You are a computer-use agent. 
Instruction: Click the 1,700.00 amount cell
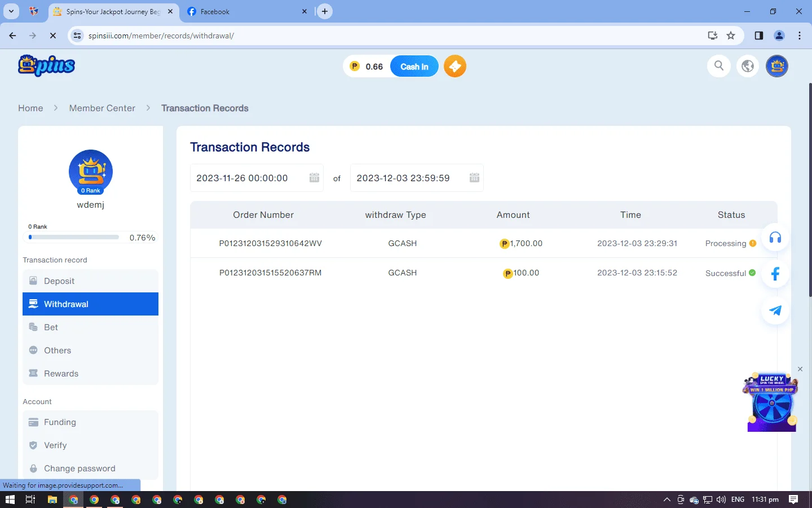(521, 243)
